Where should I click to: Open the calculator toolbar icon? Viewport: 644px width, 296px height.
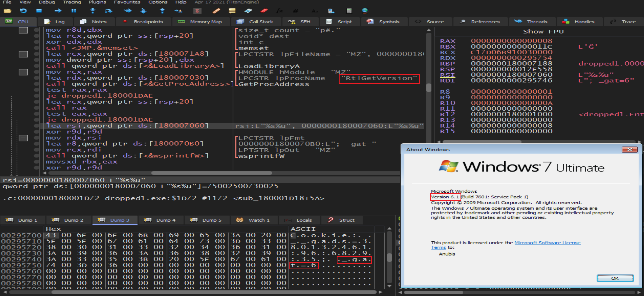pos(349,11)
